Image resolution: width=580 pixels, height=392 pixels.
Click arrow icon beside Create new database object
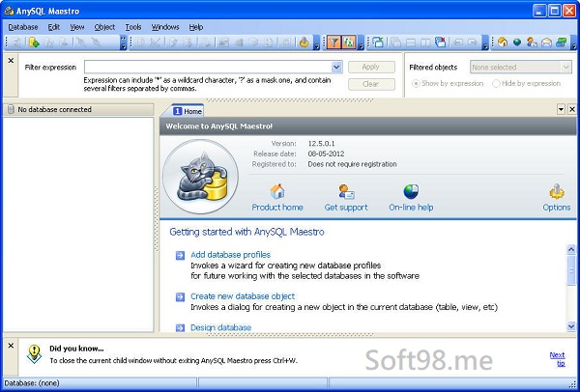click(x=180, y=296)
